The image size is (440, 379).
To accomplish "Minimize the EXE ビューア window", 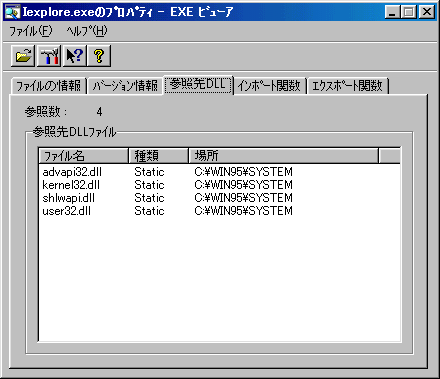I will tap(392, 12).
